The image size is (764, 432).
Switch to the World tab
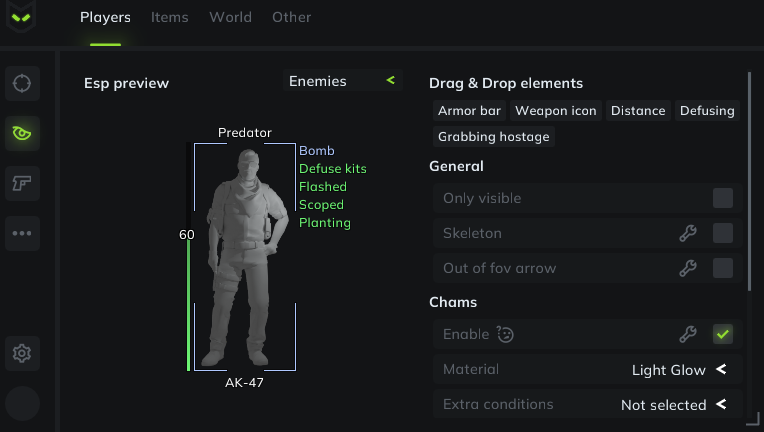[x=230, y=17]
